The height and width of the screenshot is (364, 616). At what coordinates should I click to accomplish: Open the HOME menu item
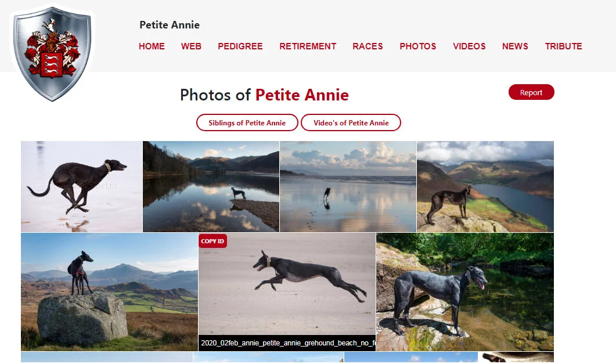coord(152,46)
